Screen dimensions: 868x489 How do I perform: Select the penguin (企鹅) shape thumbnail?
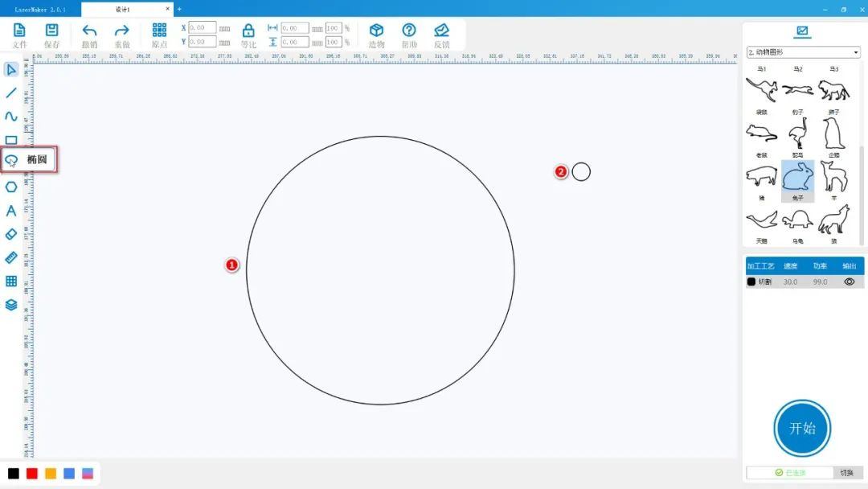[833, 134]
